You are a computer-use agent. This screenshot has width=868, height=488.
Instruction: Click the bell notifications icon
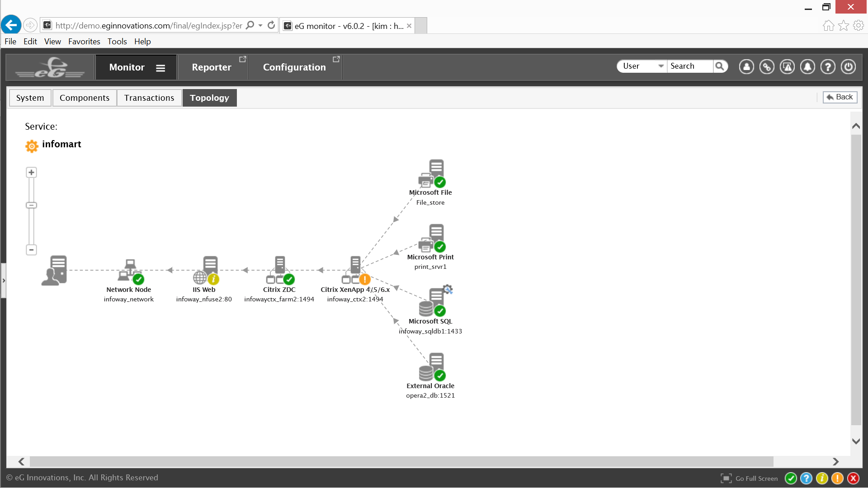pos(807,67)
